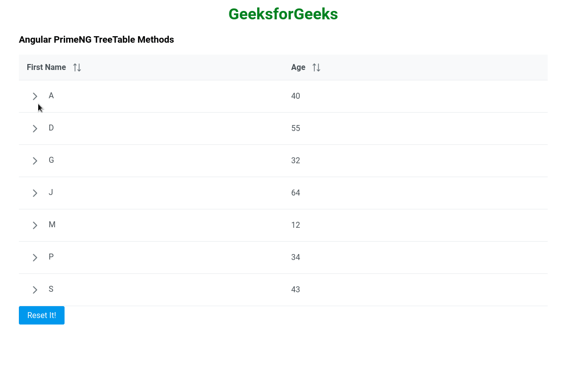
Task: Select the cell with age 64
Action: [x=295, y=193]
